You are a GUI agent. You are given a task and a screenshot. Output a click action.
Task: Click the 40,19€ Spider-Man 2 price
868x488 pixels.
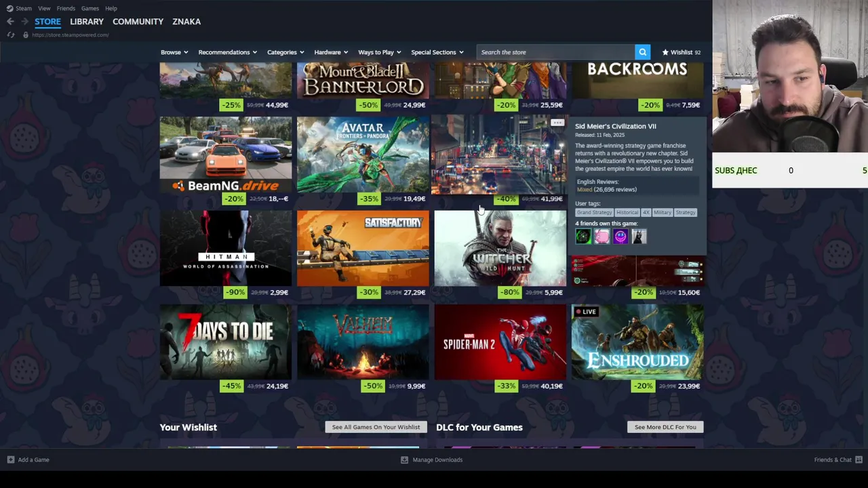[552, 386]
